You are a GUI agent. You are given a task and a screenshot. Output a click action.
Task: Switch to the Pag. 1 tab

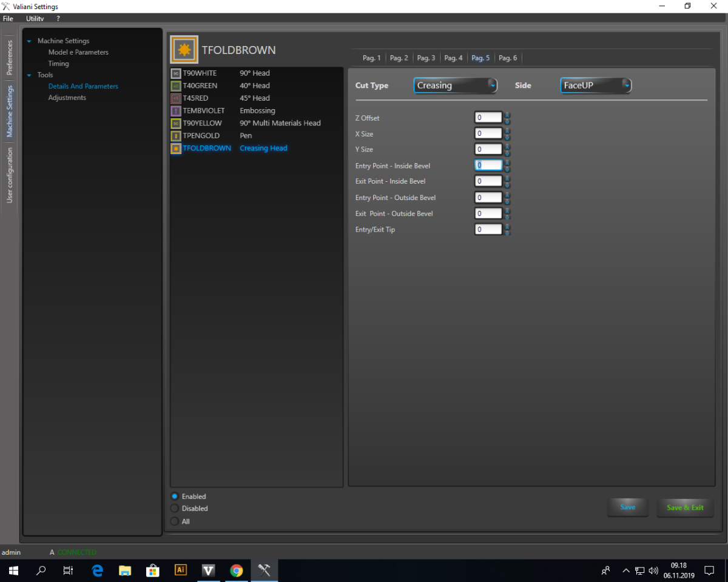tap(372, 58)
